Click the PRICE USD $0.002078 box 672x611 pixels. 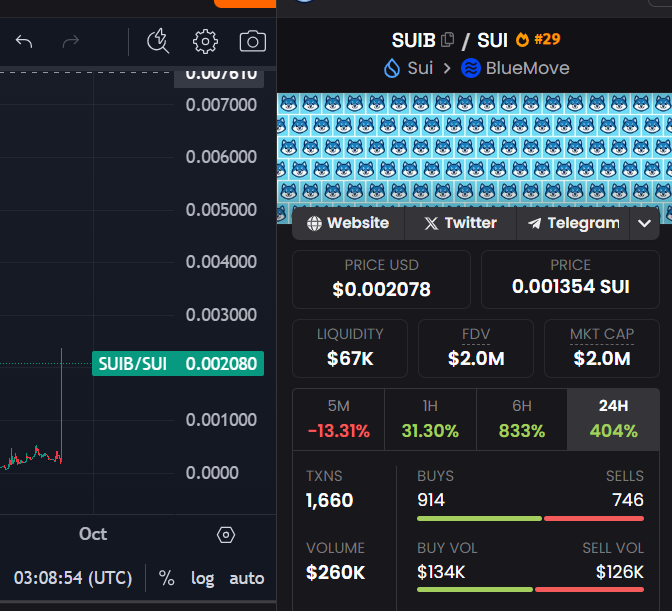click(381, 279)
